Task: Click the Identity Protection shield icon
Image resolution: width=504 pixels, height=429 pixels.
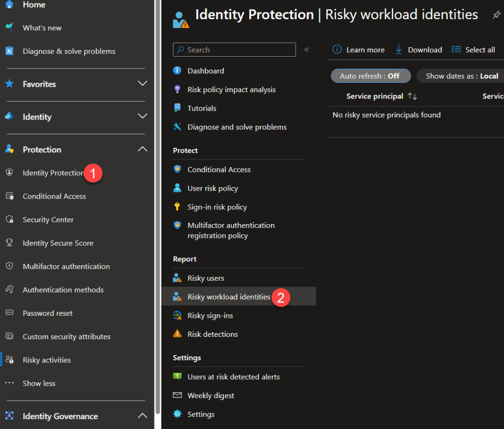Action: (x=9, y=172)
